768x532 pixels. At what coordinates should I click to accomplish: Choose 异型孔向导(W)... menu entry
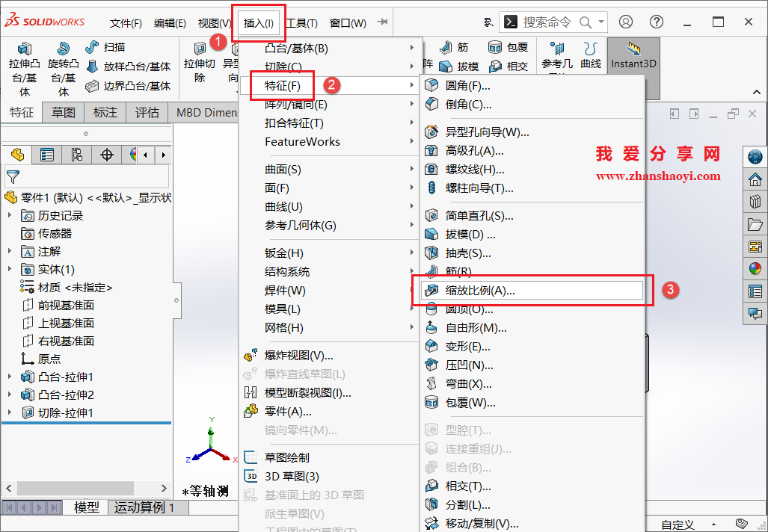(532, 132)
